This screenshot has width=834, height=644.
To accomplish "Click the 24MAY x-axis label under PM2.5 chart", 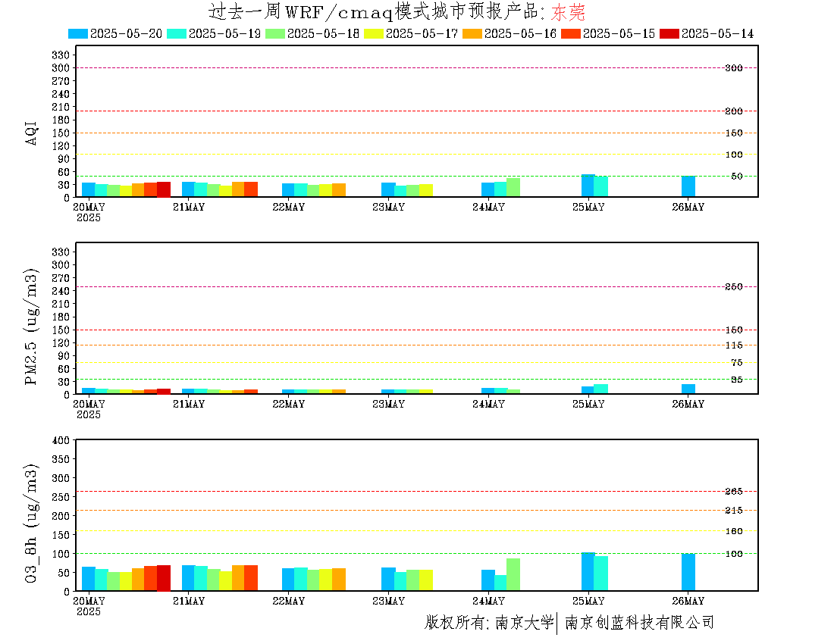I will [x=488, y=405].
